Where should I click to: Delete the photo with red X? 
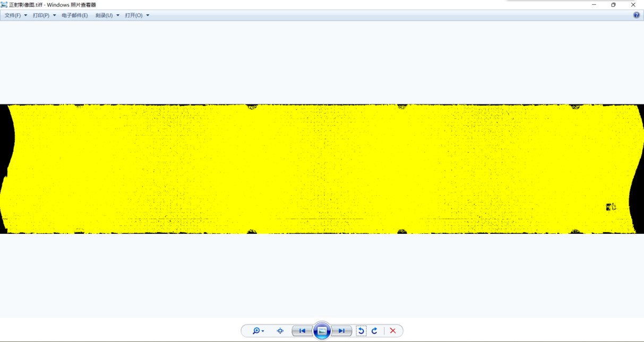tap(393, 331)
